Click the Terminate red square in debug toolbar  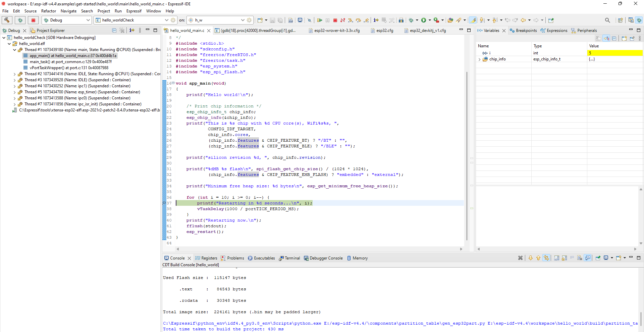click(335, 20)
